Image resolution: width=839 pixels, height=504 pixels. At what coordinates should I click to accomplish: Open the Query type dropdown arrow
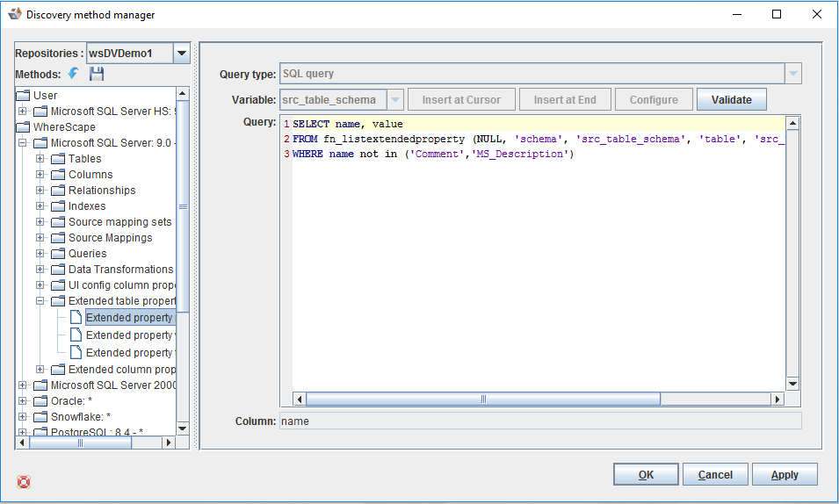point(792,74)
